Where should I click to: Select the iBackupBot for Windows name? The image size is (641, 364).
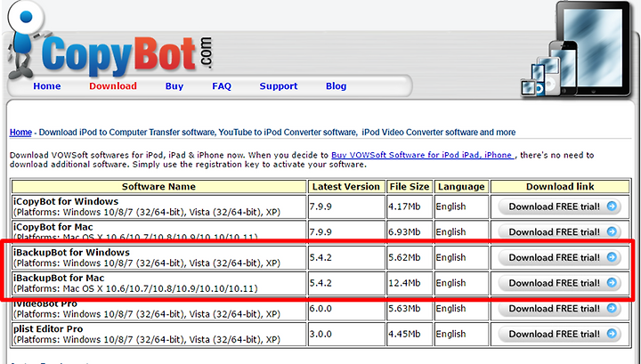click(x=71, y=253)
